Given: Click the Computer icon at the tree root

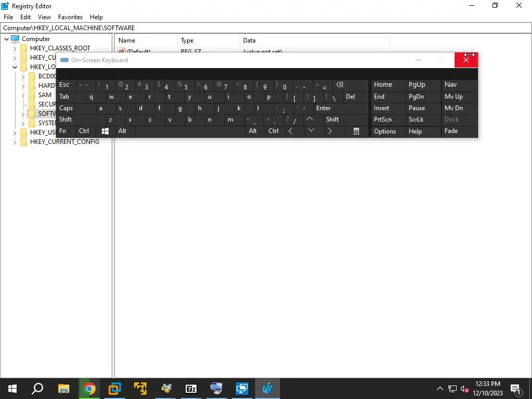Looking at the screenshot, I should [x=15, y=38].
